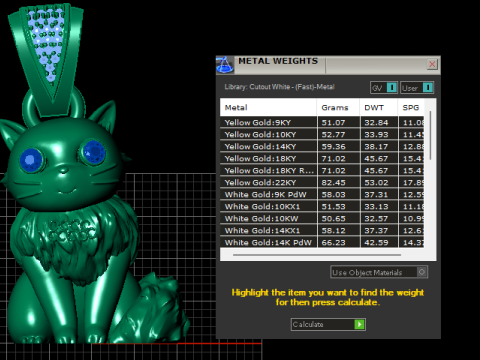
Task: Click the 58.03 grams cell
Action: pos(339,194)
